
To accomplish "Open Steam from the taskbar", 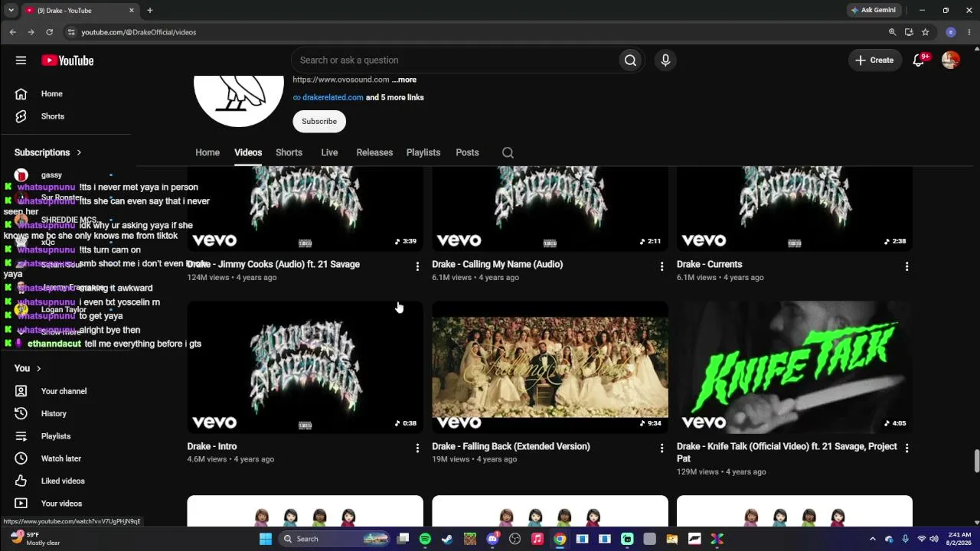I will (x=447, y=539).
